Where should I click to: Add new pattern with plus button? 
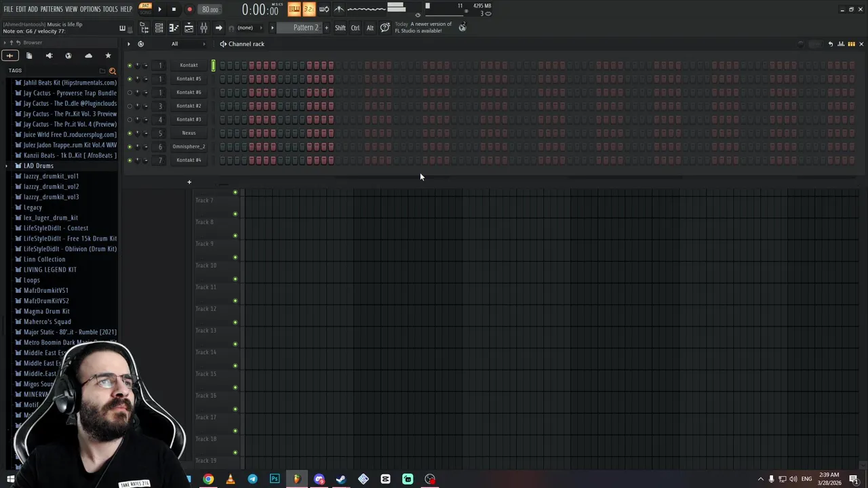pyautogui.click(x=326, y=28)
